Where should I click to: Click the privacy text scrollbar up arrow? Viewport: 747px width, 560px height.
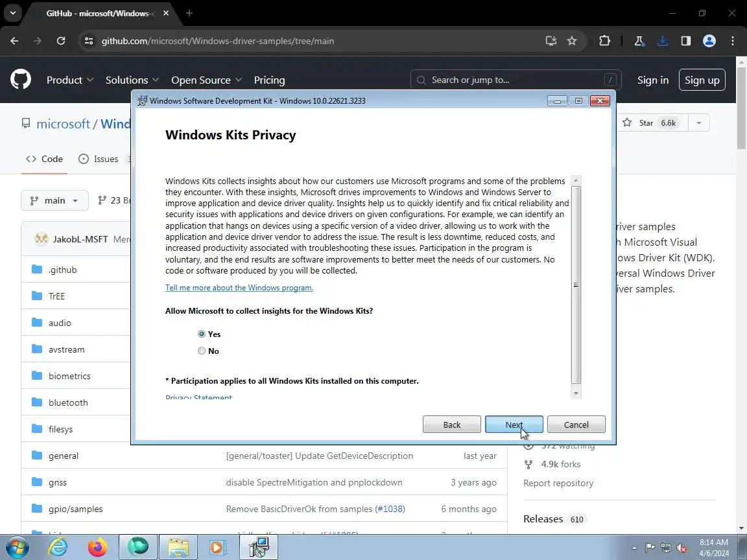(576, 180)
